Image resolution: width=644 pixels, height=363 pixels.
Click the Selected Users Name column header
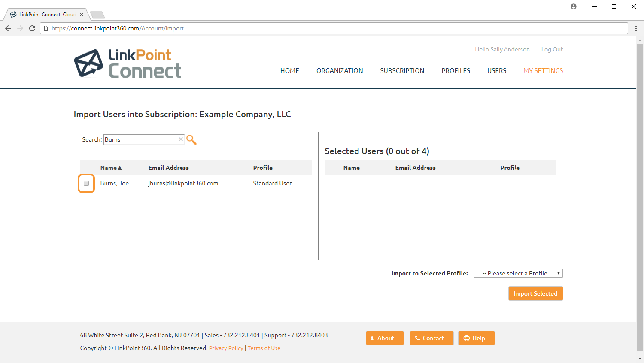click(352, 168)
